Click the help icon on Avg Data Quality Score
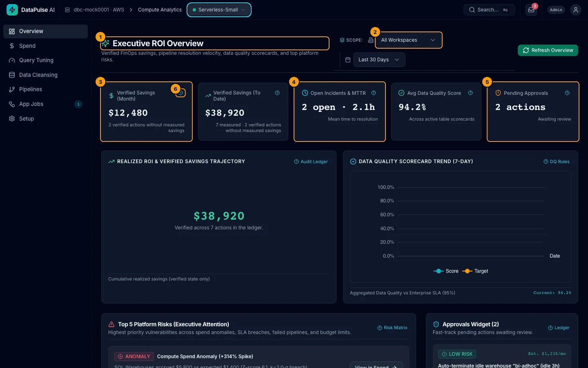The image size is (588, 368). (x=470, y=93)
